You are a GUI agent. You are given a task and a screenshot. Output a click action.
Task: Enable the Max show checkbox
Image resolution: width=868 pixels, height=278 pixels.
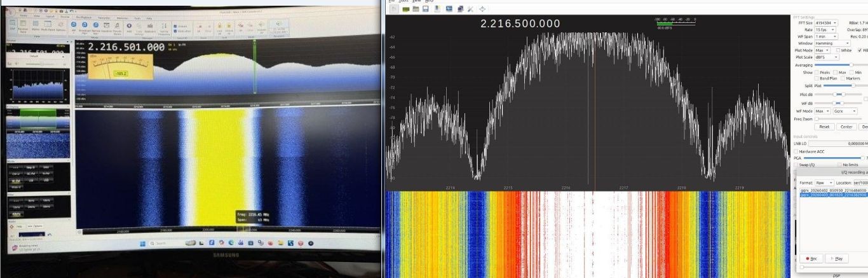point(836,73)
